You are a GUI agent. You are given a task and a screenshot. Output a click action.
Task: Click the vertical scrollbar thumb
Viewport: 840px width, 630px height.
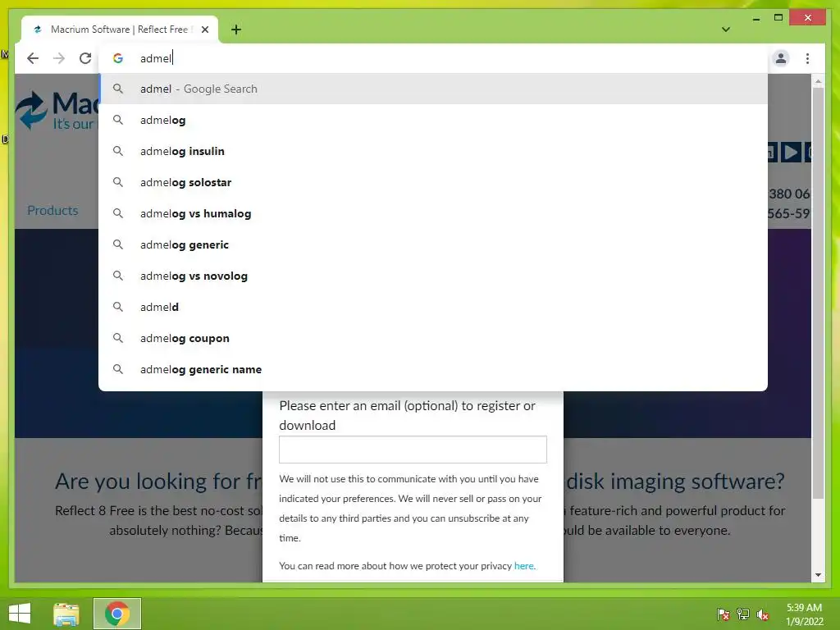click(818, 293)
